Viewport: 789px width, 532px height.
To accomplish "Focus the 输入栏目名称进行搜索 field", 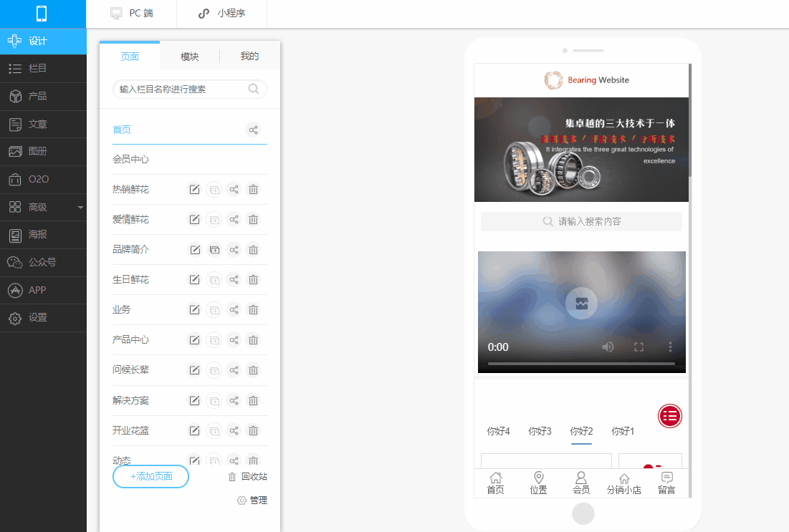I will tap(190, 89).
